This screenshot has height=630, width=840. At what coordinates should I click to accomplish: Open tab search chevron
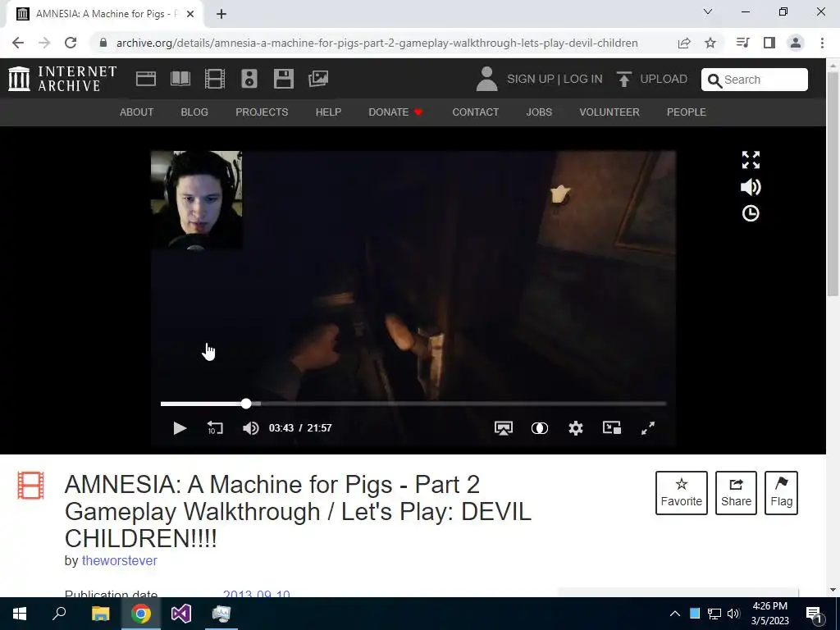click(x=708, y=11)
